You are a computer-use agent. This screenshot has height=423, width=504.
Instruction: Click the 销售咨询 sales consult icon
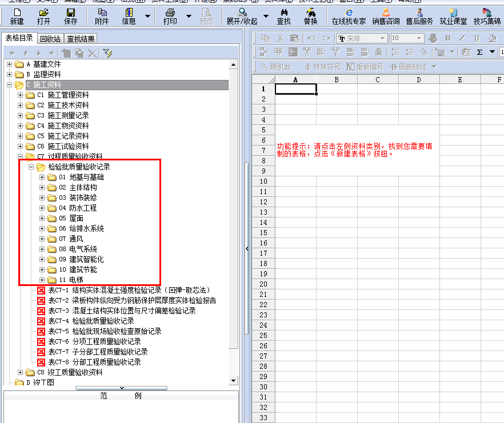coord(386,16)
